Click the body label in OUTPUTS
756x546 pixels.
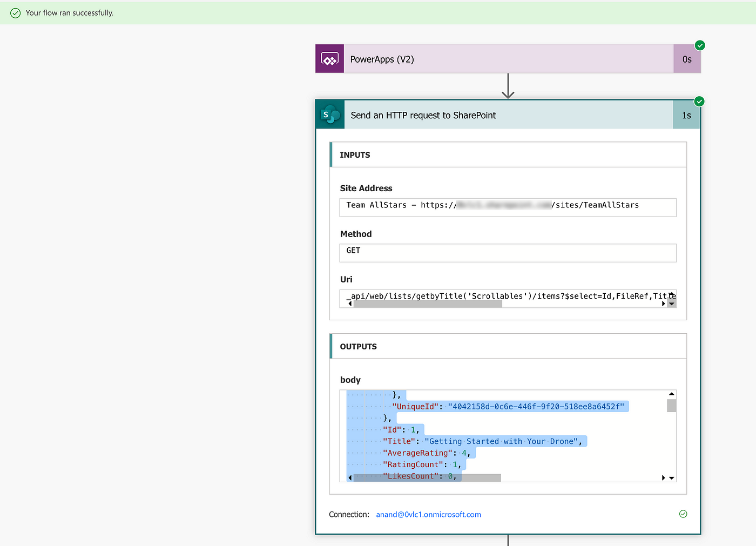point(350,380)
